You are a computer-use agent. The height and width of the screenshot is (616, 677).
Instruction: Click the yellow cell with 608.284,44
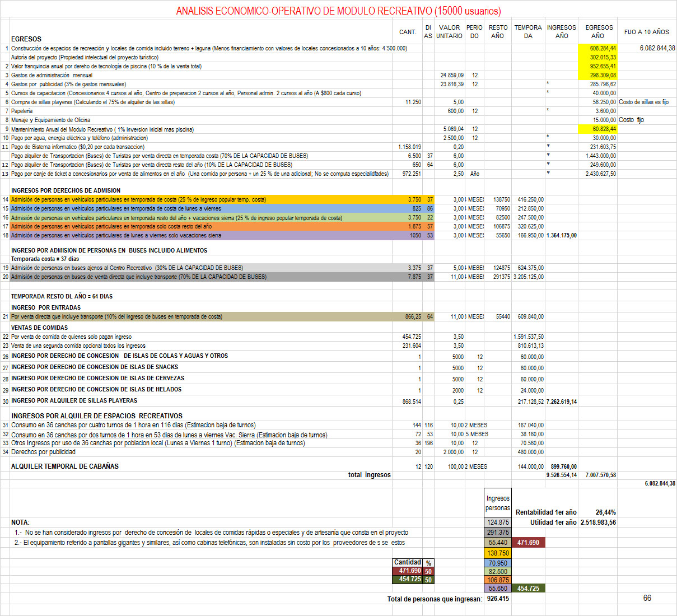click(x=598, y=48)
